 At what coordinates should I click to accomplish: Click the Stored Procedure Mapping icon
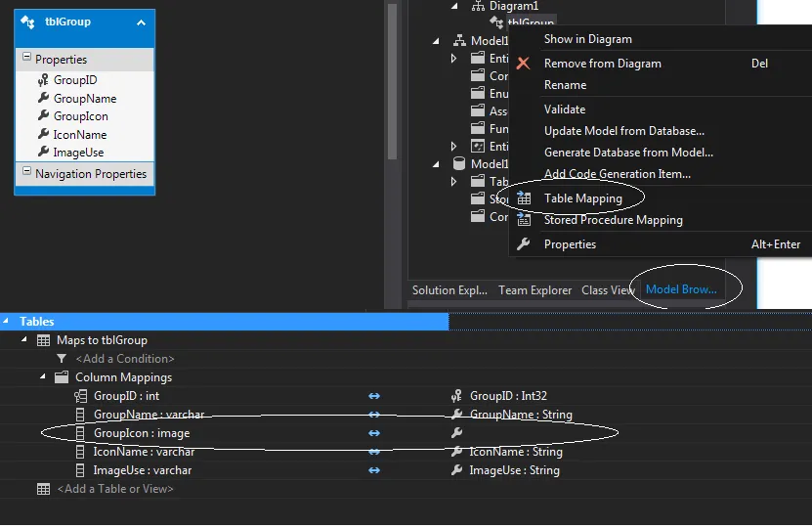point(524,220)
